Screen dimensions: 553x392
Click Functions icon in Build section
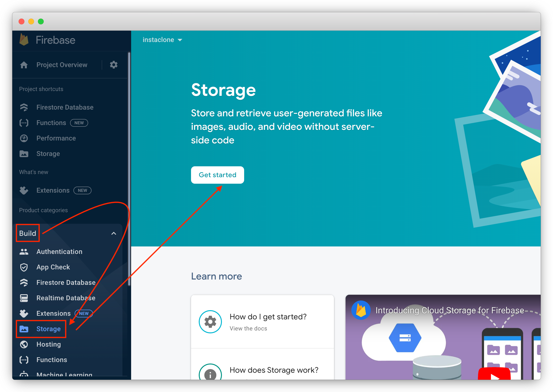24,360
